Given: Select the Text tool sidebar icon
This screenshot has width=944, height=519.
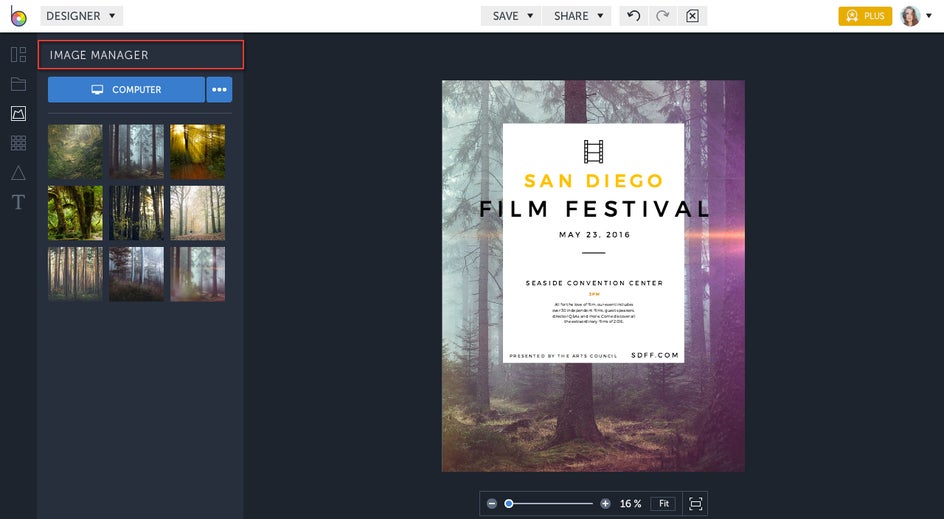Looking at the screenshot, I should click(18, 202).
